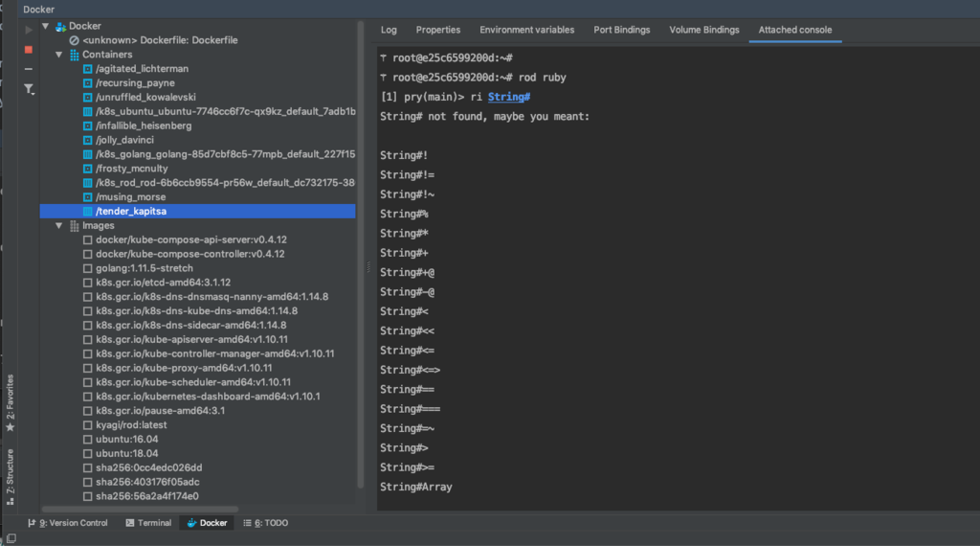
Task: Select the Attached console tab
Action: (x=795, y=30)
